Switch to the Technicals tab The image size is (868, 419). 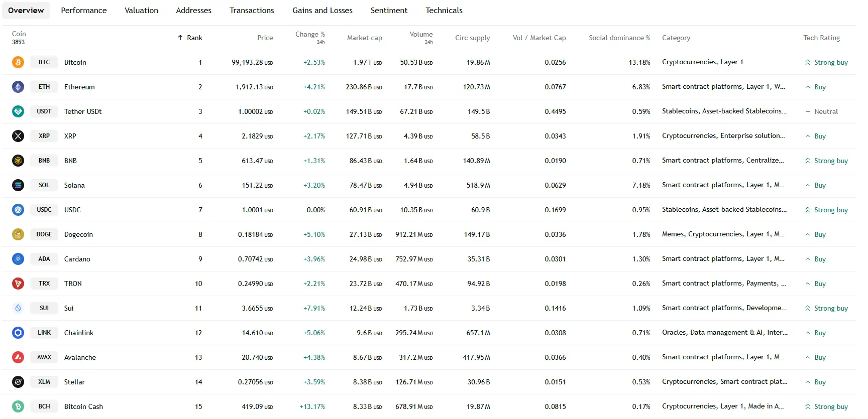(444, 10)
